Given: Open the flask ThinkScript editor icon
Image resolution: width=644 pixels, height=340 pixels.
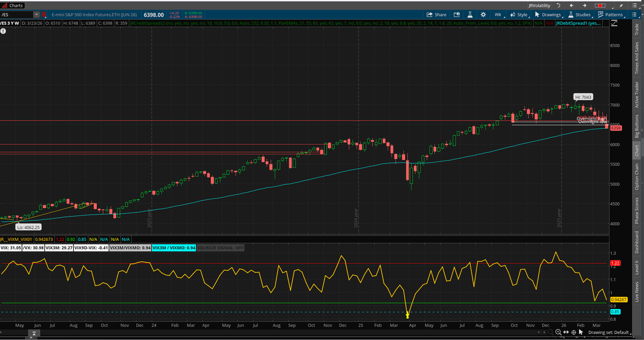Looking at the screenshot, I should point(469,14).
